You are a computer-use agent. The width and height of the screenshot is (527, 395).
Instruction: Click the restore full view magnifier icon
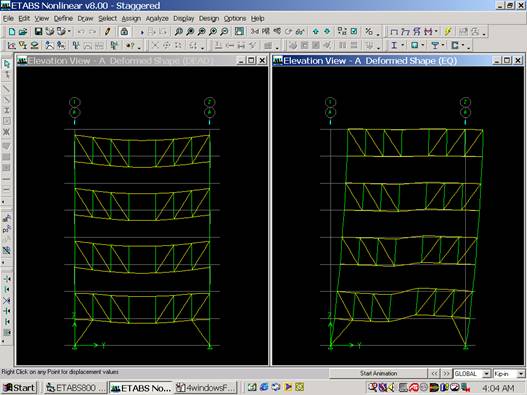point(190,32)
